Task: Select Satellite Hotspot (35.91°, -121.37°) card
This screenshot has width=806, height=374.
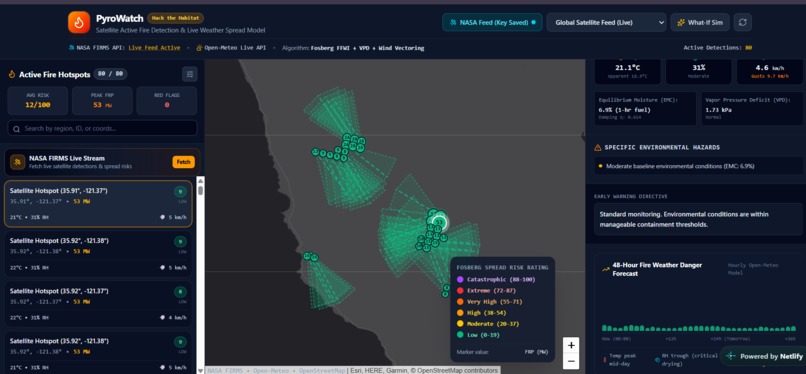Action: 98,203
